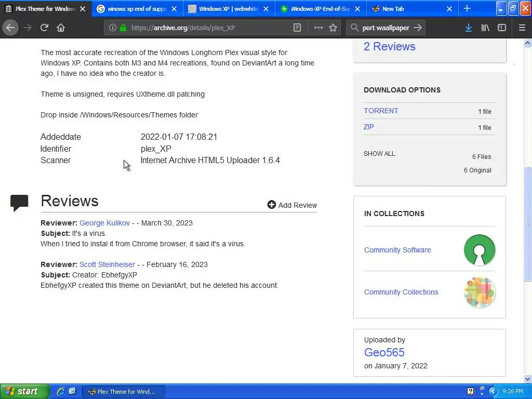The width and height of the screenshot is (532, 399).
Task: Download the ZIP file link
Action: (x=368, y=127)
